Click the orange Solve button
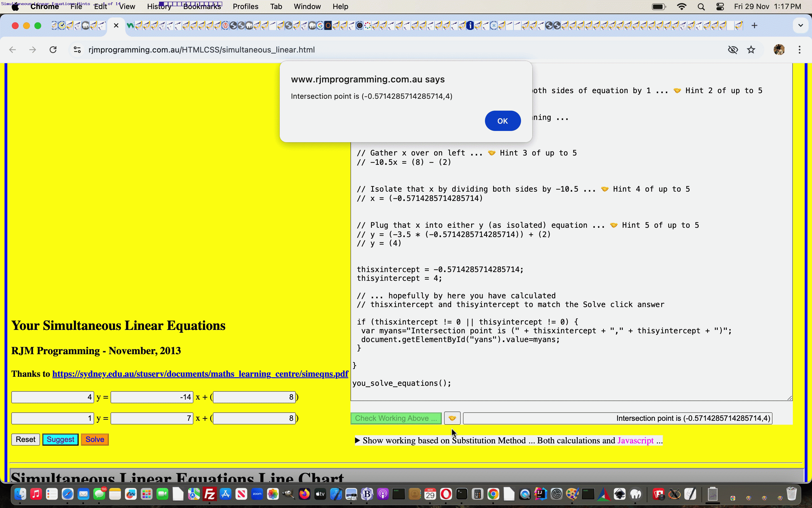Screen dimensions: 812x508 tap(95, 439)
